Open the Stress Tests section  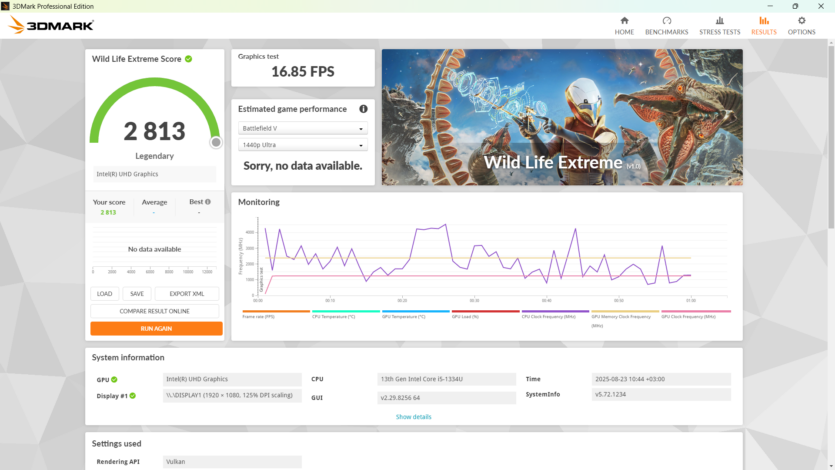pos(719,26)
